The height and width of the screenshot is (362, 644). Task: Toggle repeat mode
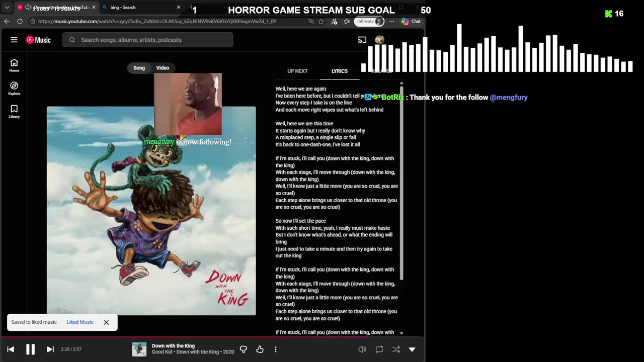pyautogui.click(x=379, y=349)
